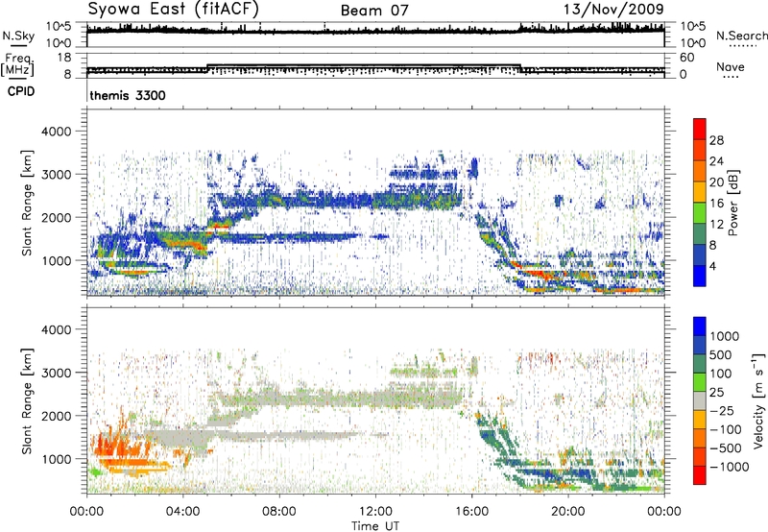Click velocity colorbar tick '-500'
Image resolution: width=768 pixels, height=532 pixels.
pos(726,447)
